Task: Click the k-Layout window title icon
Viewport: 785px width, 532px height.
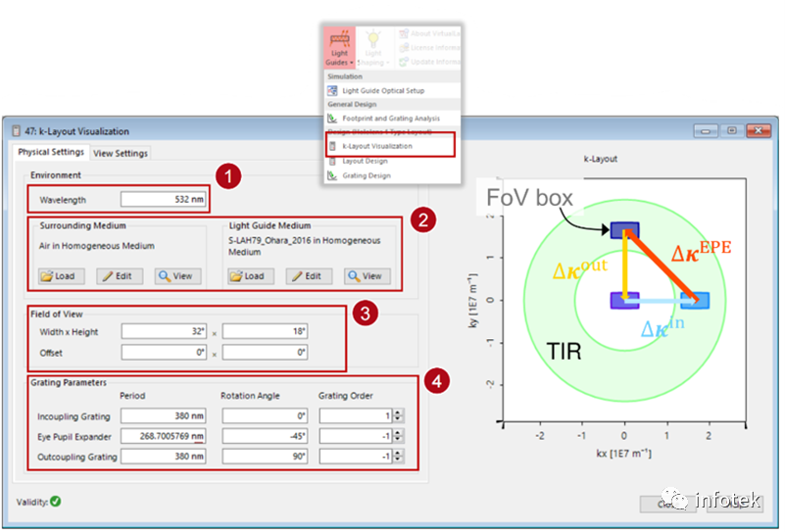Action: tap(16, 131)
